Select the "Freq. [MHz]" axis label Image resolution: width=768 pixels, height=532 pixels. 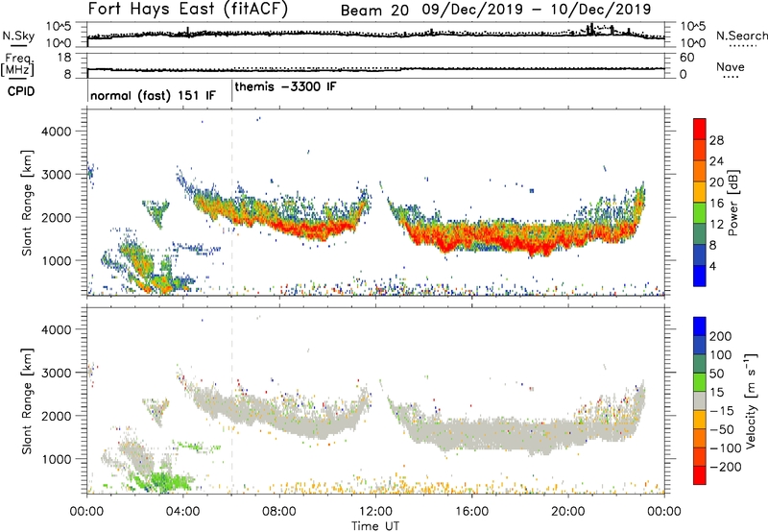(x=17, y=65)
